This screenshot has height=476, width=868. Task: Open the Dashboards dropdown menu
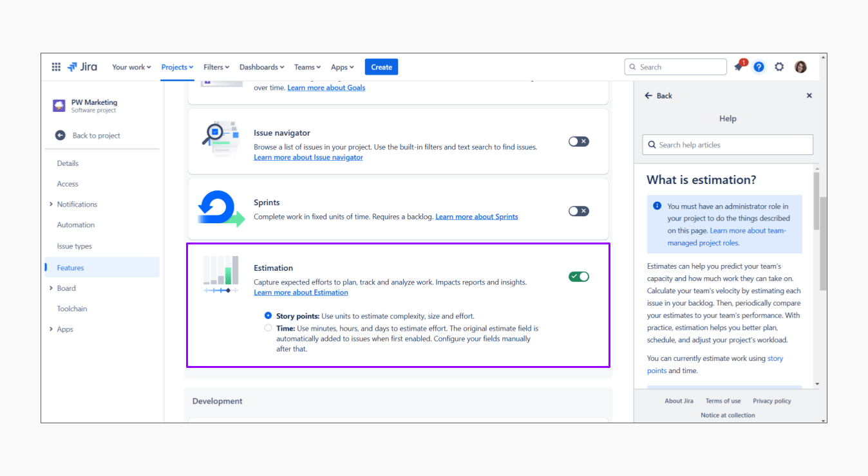[x=261, y=67]
